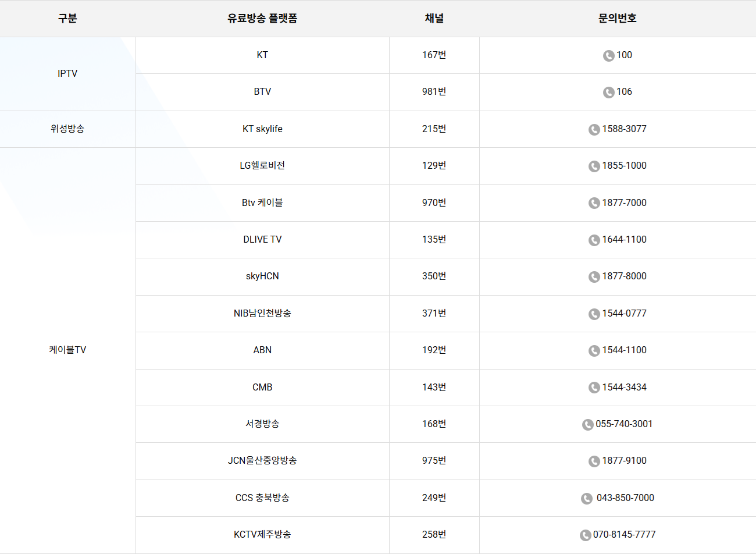Click the phone icon beside 100
Screen dimensions: 756x554
(609, 56)
